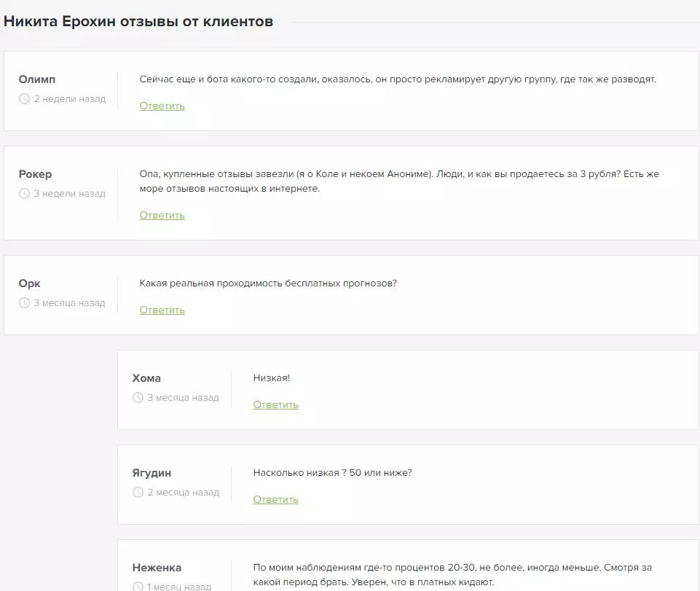
Task: Click Хома's timestamp 3 месяца назад
Action: point(184,398)
